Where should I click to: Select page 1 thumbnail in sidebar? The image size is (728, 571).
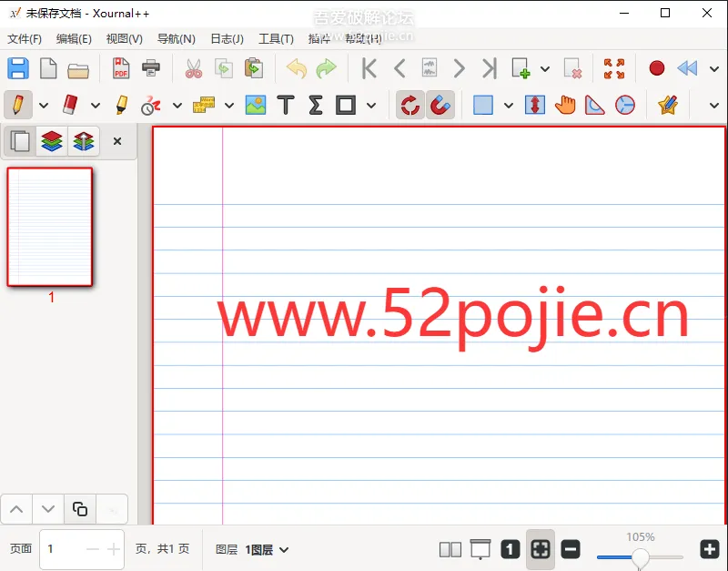(x=50, y=227)
